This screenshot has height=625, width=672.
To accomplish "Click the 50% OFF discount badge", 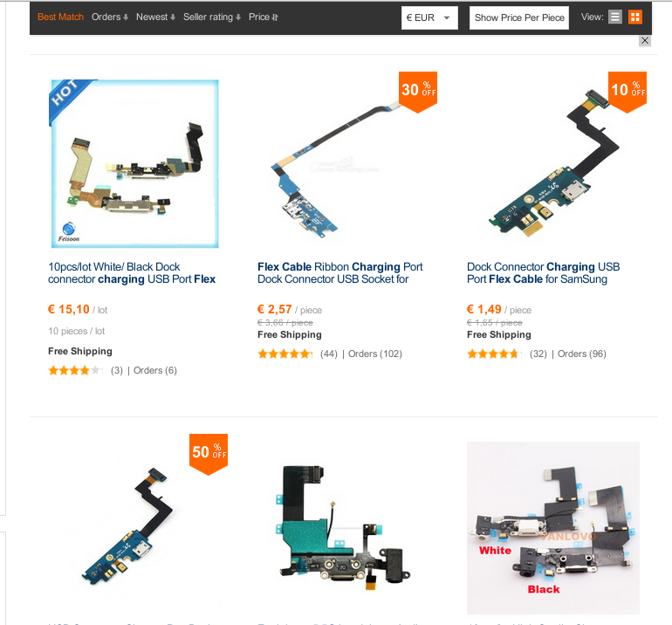I will [x=209, y=454].
